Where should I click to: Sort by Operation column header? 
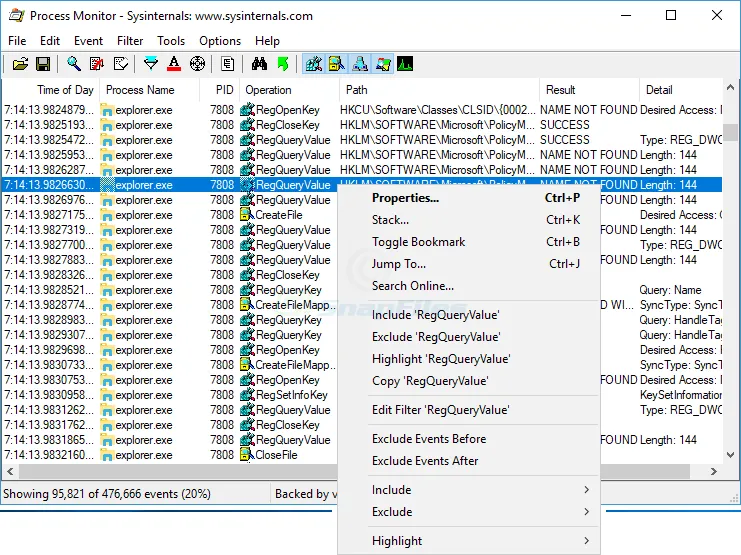(289, 90)
